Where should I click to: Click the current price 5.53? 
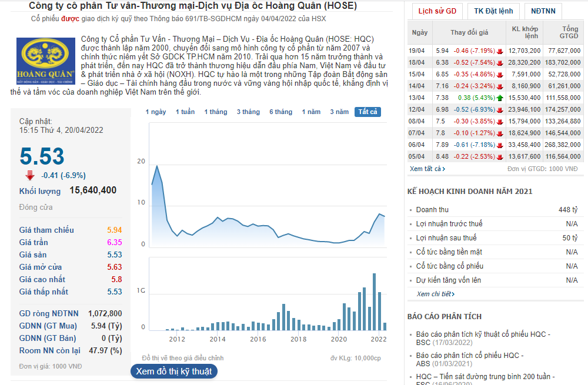pyautogui.click(x=42, y=156)
